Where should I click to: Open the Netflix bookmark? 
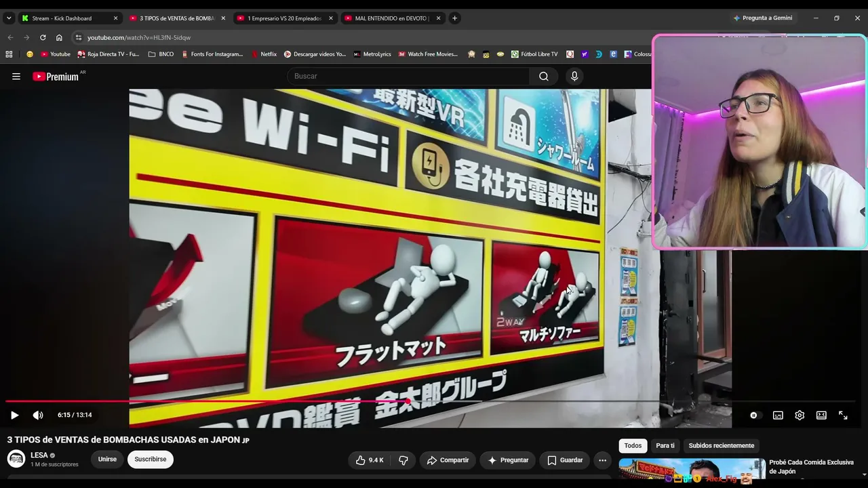(x=264, y=54)
